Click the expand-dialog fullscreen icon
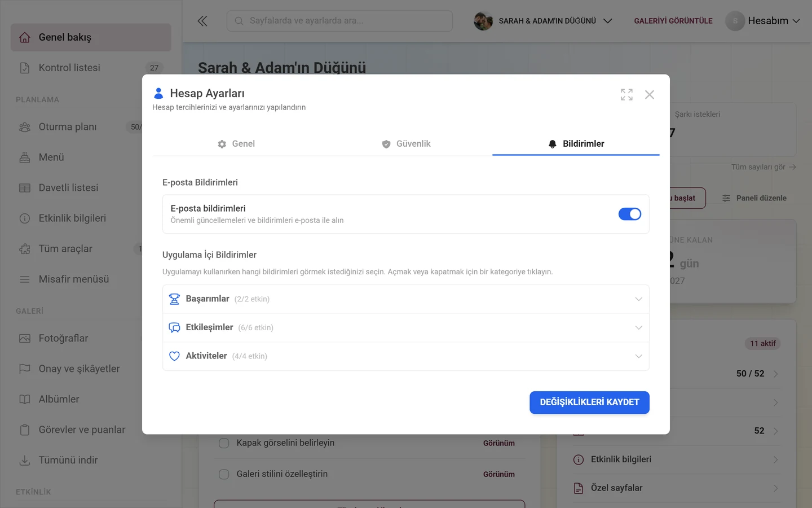 (x=626, y=94)
